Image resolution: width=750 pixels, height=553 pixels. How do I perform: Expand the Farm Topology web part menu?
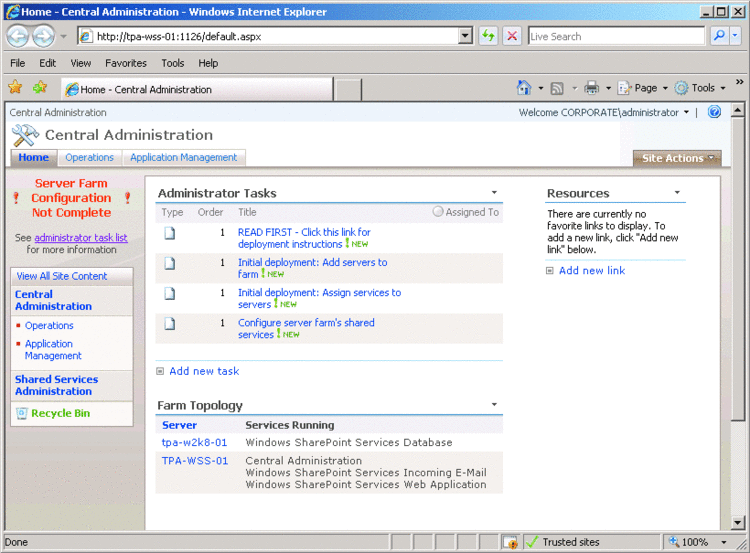tap(494, 405)
